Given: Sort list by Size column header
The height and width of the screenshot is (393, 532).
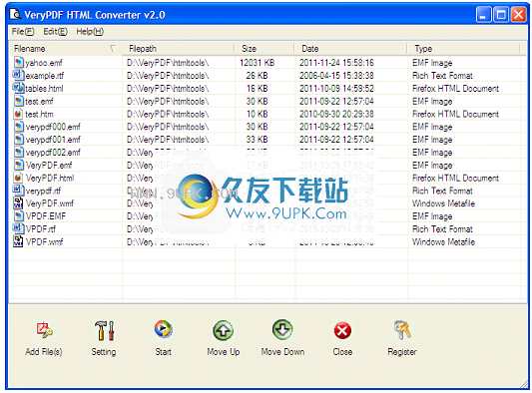Looking at the screenshot, I should point(264,49).
